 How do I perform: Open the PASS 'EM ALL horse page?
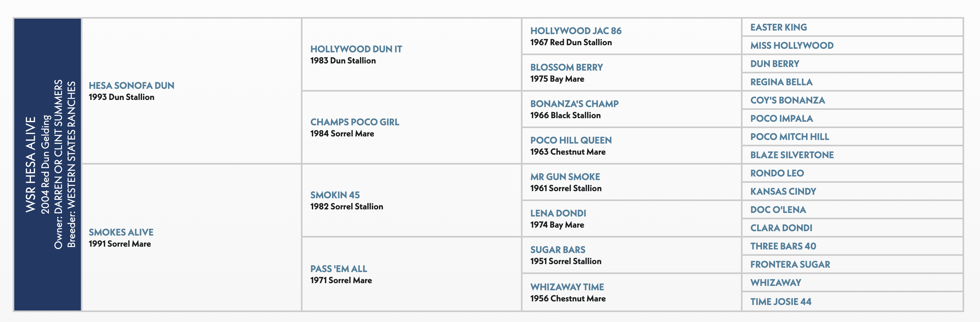click(339, 268)
